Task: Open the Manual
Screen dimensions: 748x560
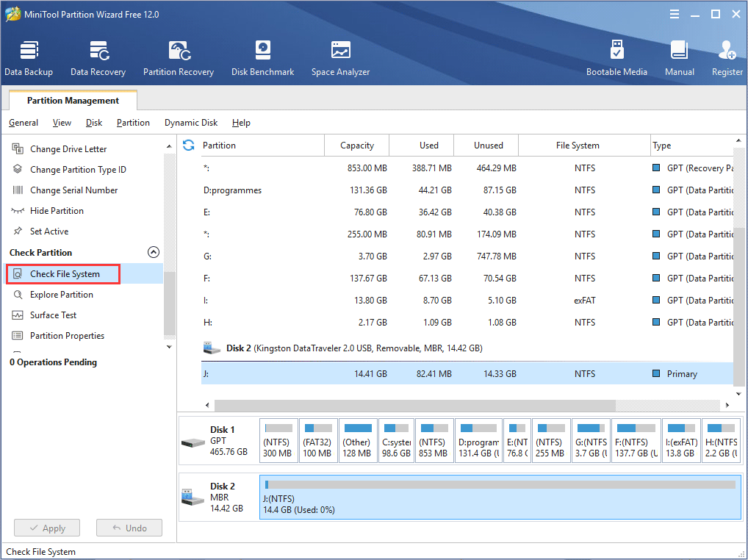Action: tap(680, 58)
